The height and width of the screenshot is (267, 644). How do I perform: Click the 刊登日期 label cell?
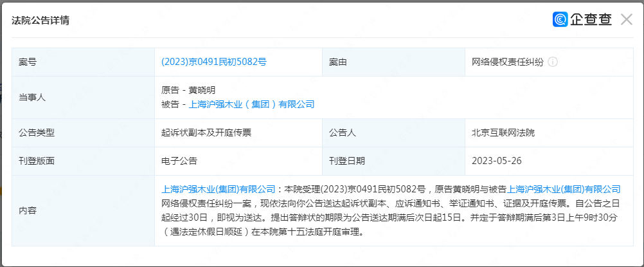(x=347, y=161)
